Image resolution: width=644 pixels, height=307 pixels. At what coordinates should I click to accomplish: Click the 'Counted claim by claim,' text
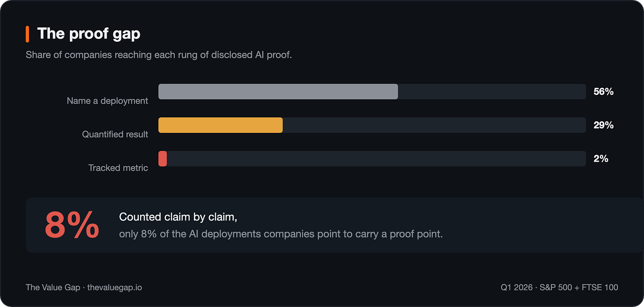coord(178,217)
